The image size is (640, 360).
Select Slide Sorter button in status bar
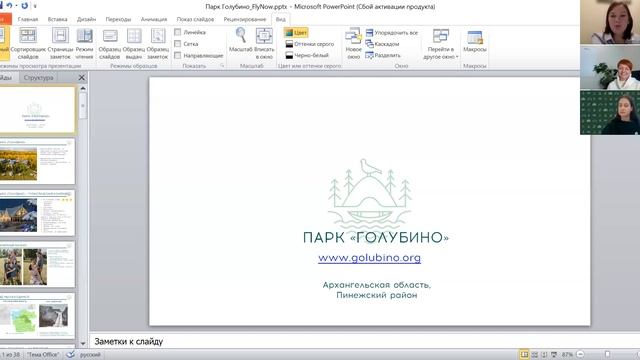coord(534,354)
